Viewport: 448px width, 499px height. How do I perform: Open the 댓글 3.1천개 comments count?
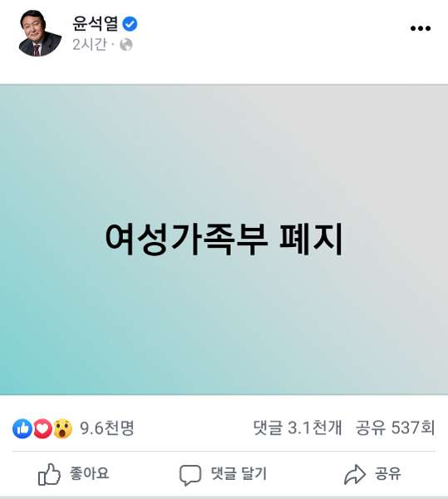tap(298, 427)
